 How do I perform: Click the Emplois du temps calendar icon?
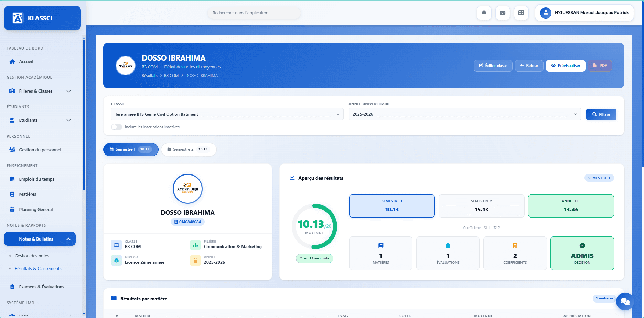pyautogui.click(x=12, y=179)
